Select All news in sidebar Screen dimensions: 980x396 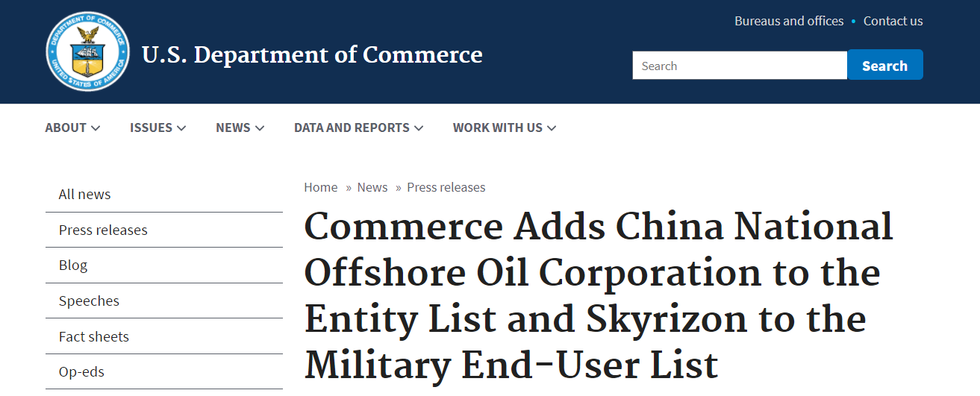[84, 195]
